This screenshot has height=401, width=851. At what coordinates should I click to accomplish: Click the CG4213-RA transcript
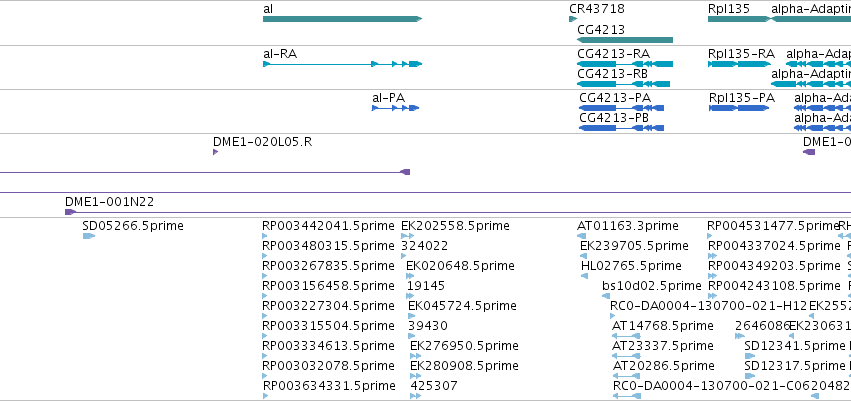pos(625,64)
